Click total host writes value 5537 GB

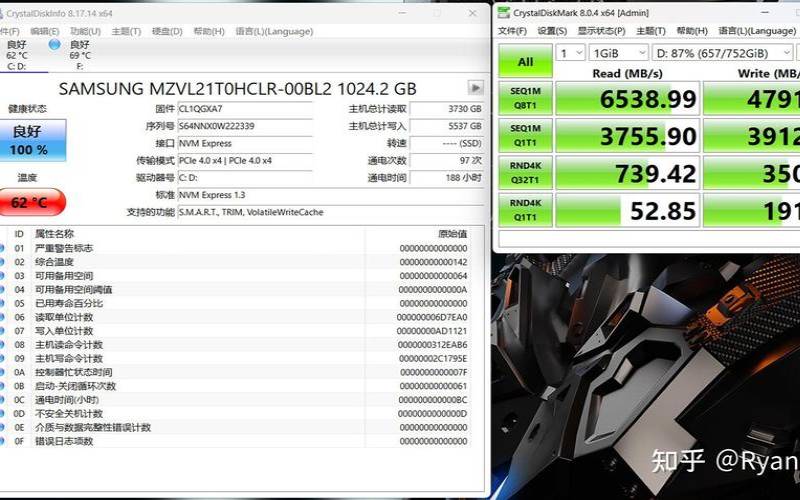[446, 126]
